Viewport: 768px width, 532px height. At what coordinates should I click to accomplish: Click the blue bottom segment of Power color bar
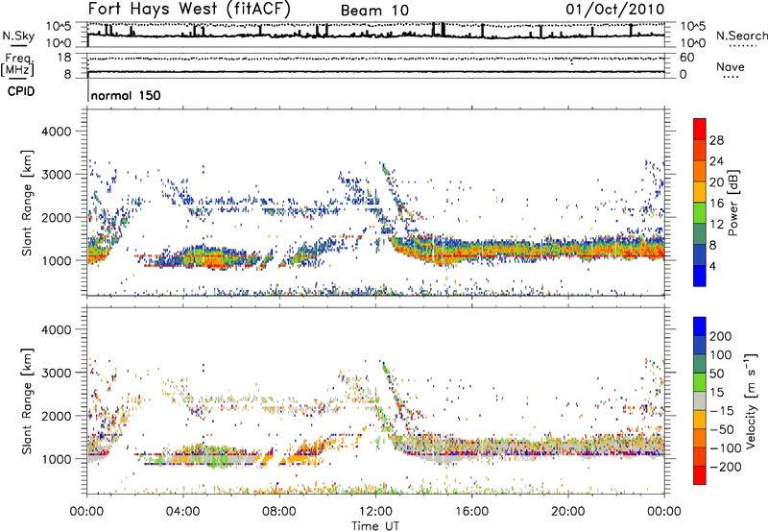click(700, 276)
